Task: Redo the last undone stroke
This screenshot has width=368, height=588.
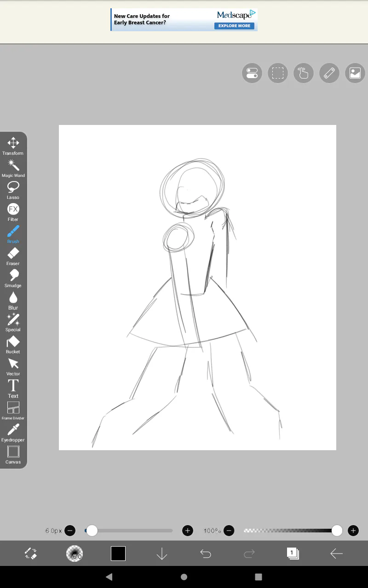Action: [249, 554]
